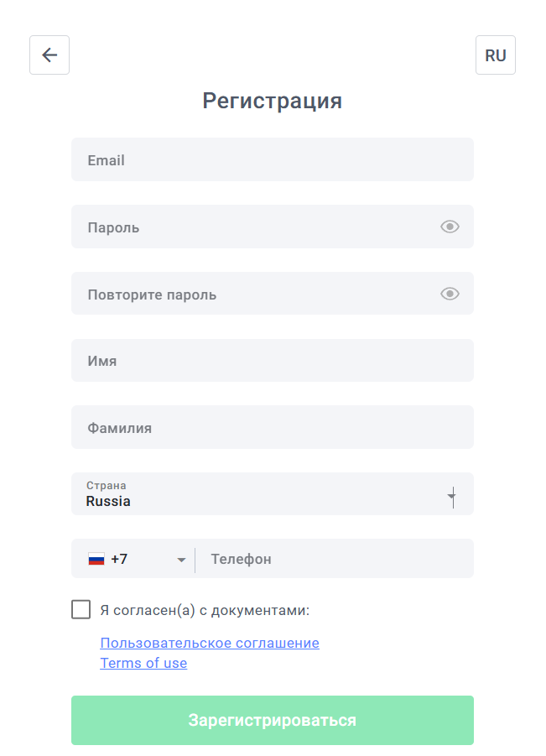Viewport: 546px width, 756px height.
Task: Click into the Пароль input field
Action: tap(252, 227)
